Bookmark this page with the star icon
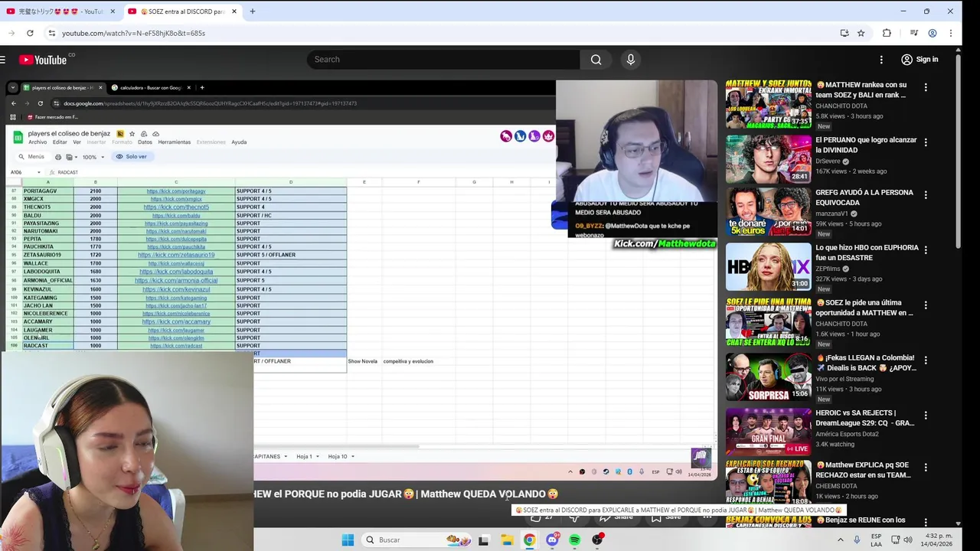This screenshot has width=980, height=551. [x=861, y=33]
